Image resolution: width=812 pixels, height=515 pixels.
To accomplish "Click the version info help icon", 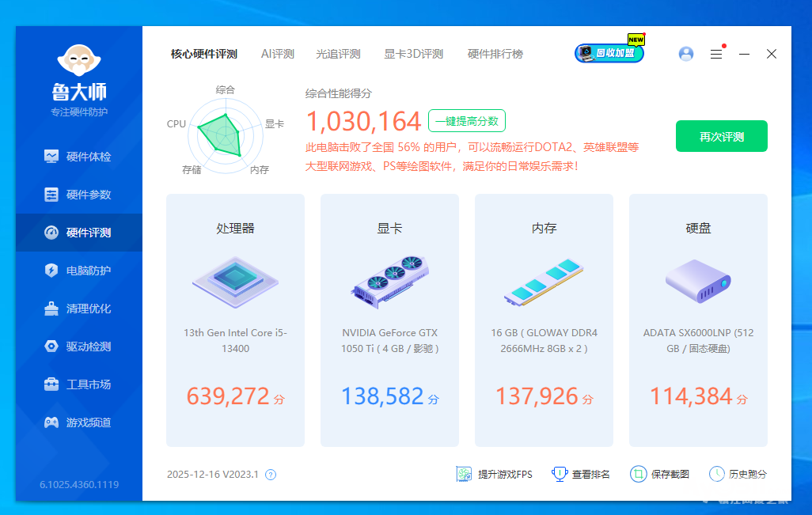I will coord(271,475).
